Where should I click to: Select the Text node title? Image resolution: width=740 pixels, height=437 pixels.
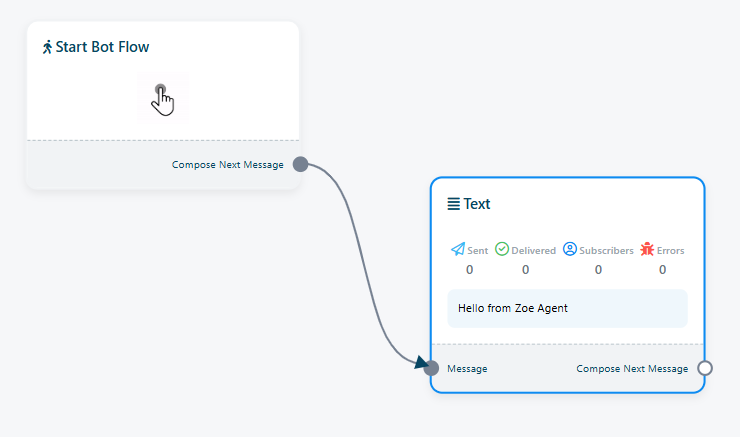(x=477, y=204)
